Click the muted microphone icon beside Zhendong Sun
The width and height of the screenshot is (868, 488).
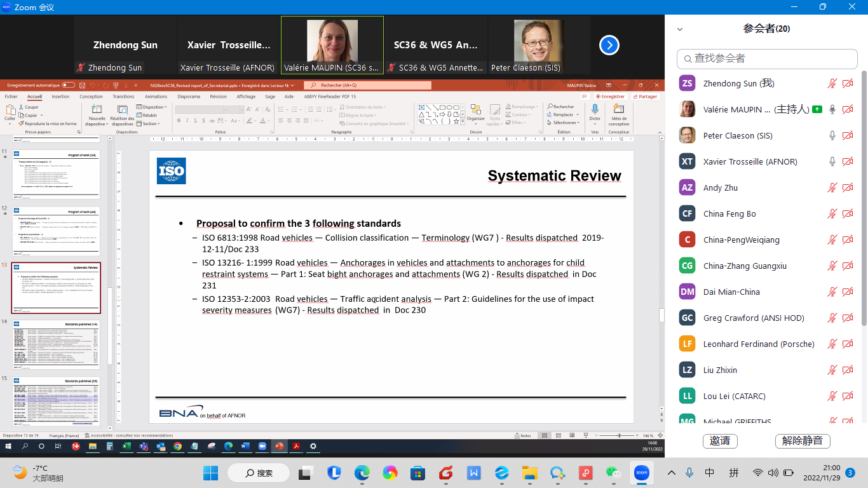click(x=832, y=83)
